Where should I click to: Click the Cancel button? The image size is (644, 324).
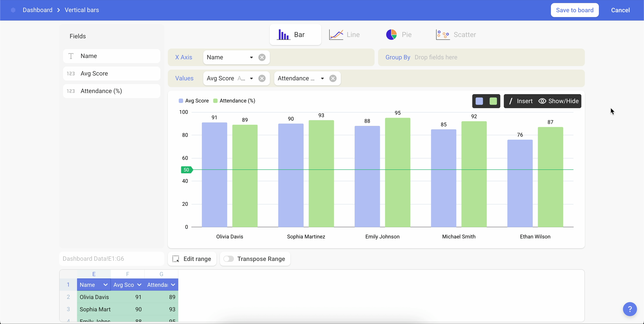[x=620, y=10]
